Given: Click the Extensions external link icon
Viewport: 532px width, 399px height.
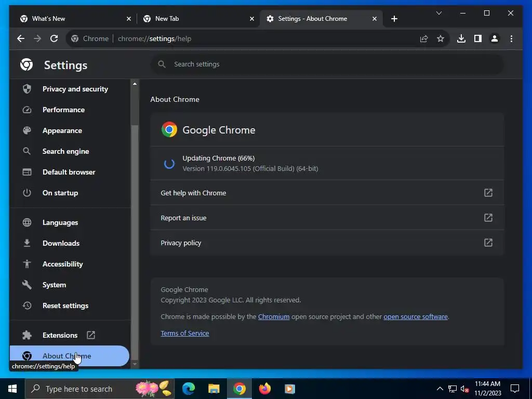Looking at the screenshot, I should (91, 335).
